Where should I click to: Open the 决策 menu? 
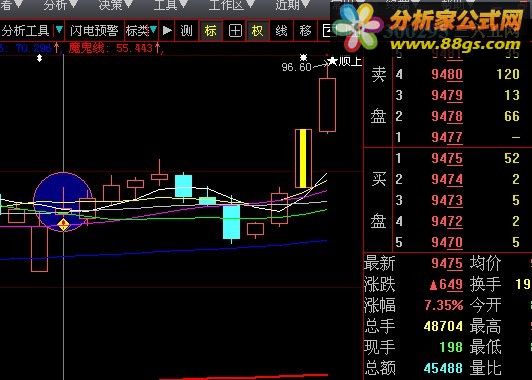click(115, 5)
